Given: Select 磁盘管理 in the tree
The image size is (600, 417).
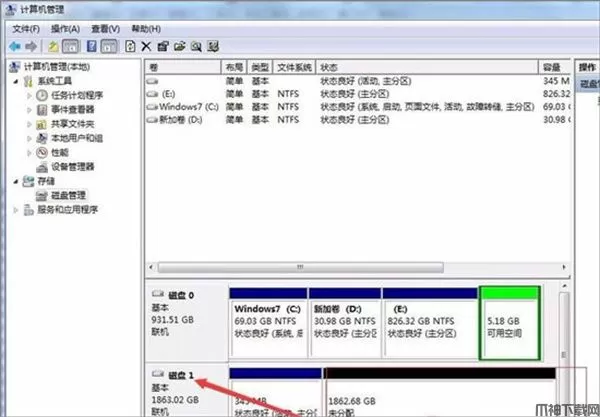Looking at the screenshot, I should pyautogui.click(x=68, y=195).
